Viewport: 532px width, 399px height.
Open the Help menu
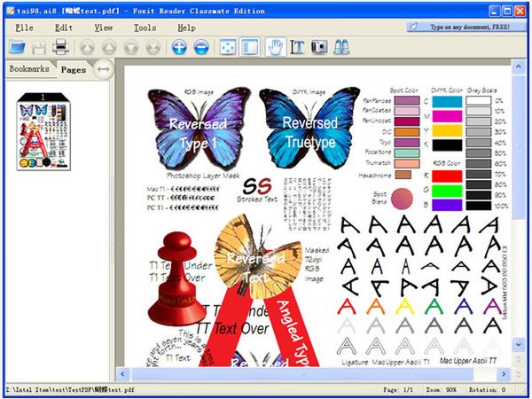pos(186,27)
